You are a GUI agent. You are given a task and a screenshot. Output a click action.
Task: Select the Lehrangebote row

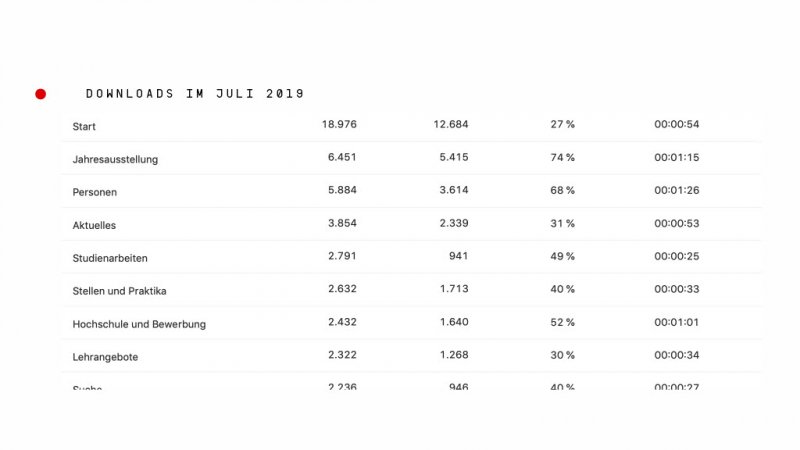click(105, 357)
